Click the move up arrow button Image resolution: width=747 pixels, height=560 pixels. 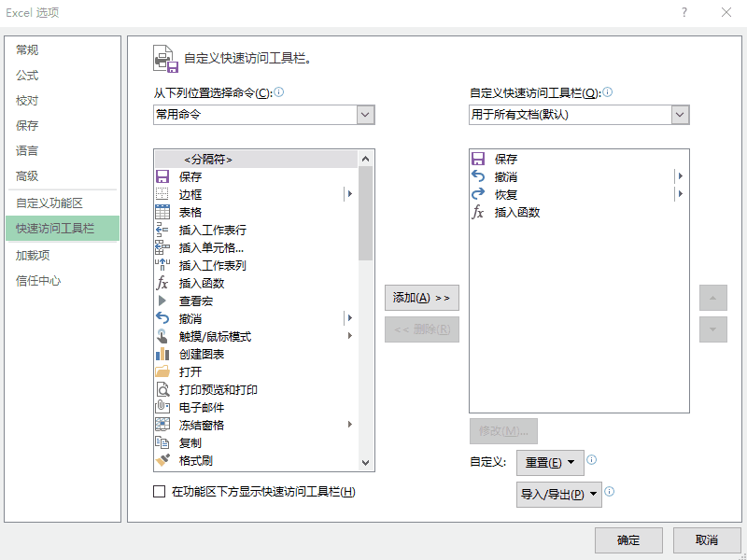pos(713,298)
